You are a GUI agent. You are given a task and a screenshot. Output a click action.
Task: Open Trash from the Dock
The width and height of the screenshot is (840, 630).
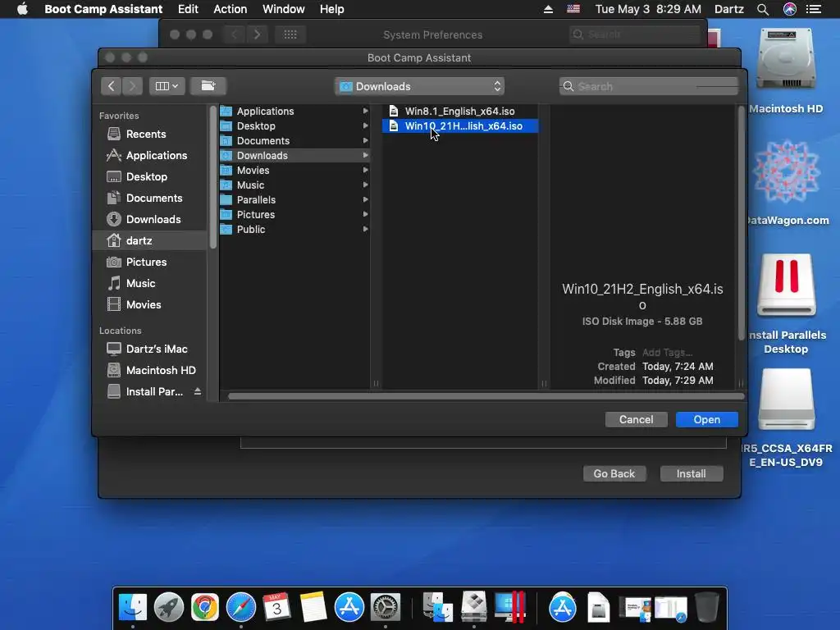point(706,607)
